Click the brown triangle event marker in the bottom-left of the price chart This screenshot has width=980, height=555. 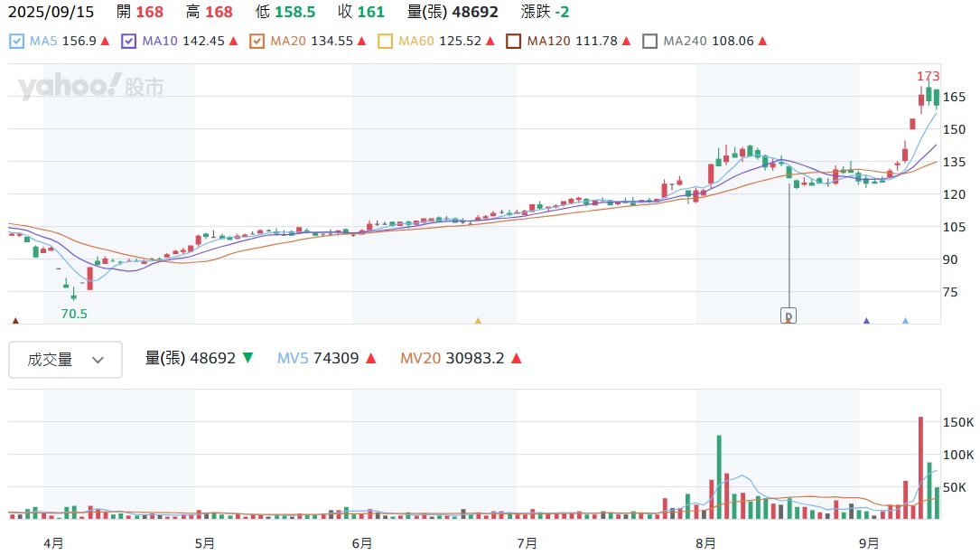click(14, 320)
